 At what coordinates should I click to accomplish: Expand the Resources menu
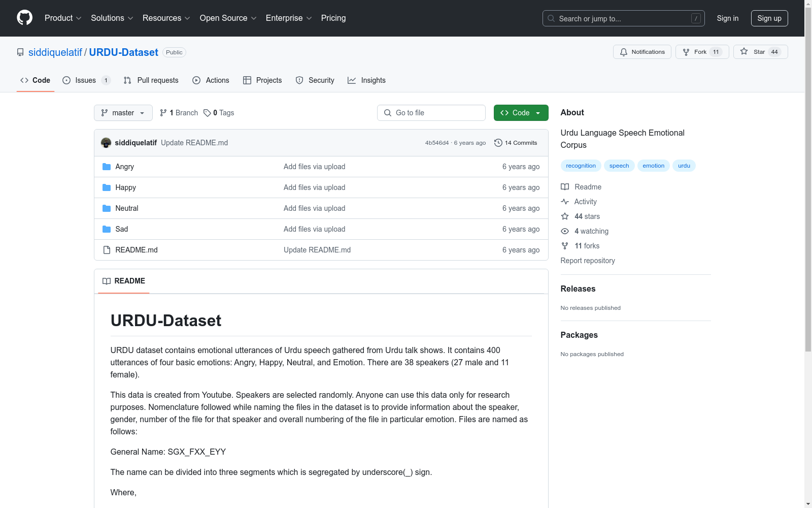[x=166, y=18]
